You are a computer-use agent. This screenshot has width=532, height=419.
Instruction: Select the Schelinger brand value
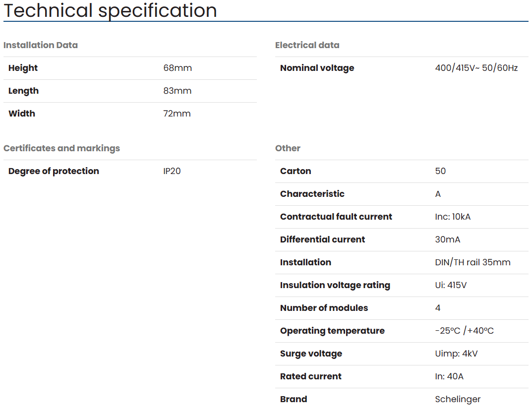tap(458, 399)
